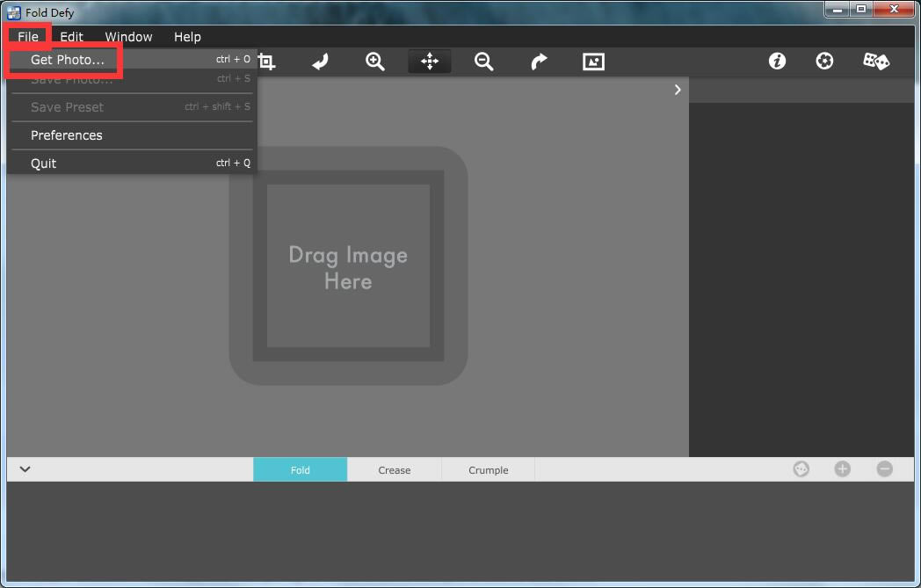Screen dimensions: 921x588
Task: Click the rotate right arrow icon
Action: (539, 62)
